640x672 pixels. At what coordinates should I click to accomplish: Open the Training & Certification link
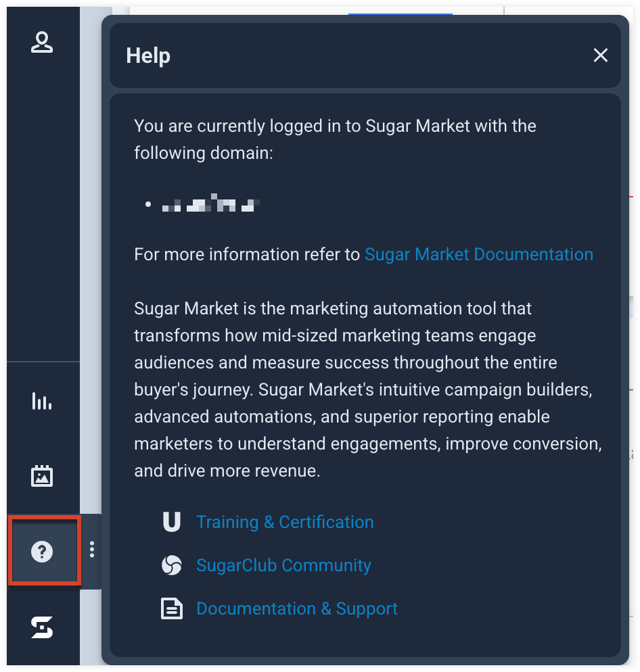click(x=285, y=522)
